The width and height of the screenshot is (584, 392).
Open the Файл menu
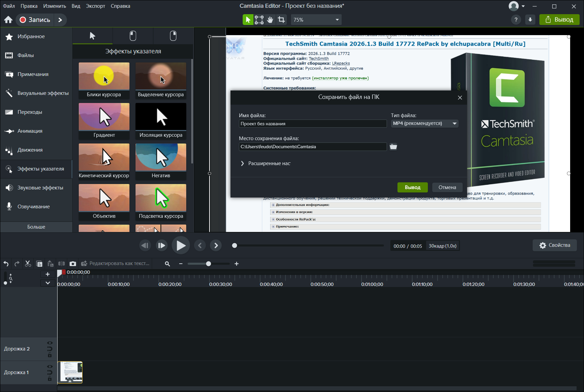coord(9,6)
